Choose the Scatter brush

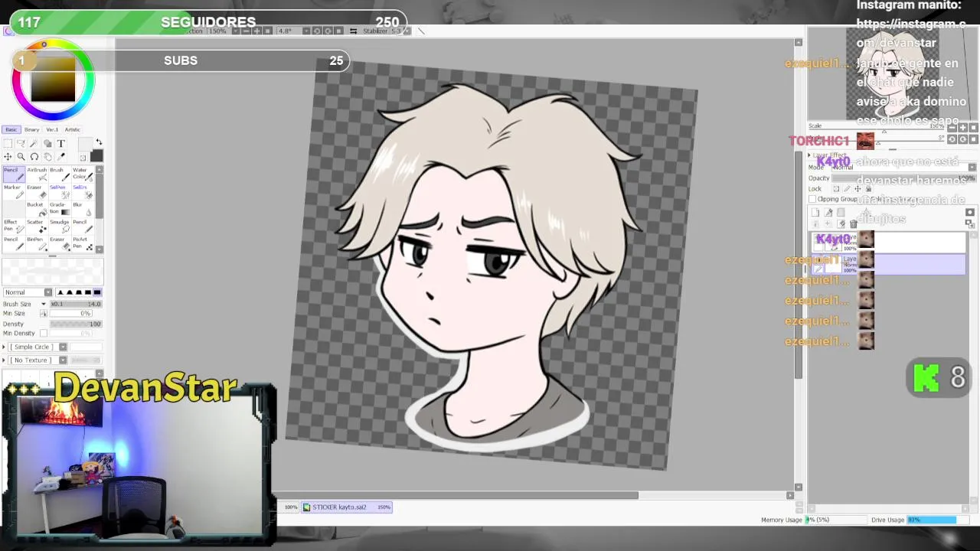[x=38, y=227]
